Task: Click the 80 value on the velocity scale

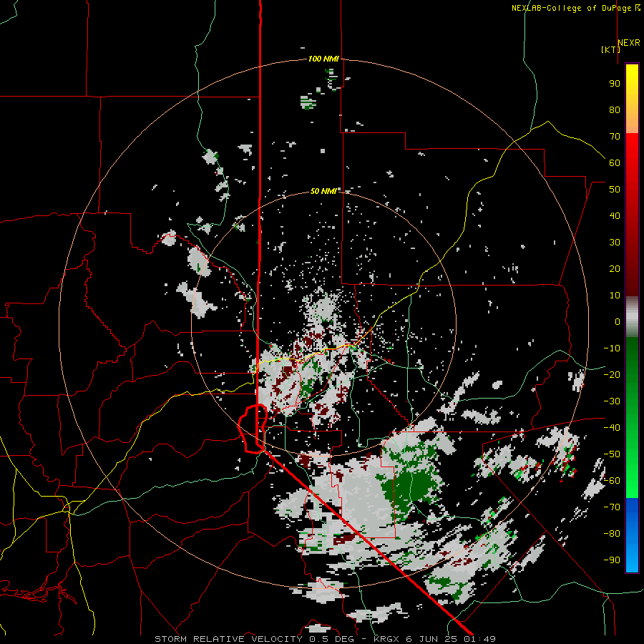Action: (615, 109)
